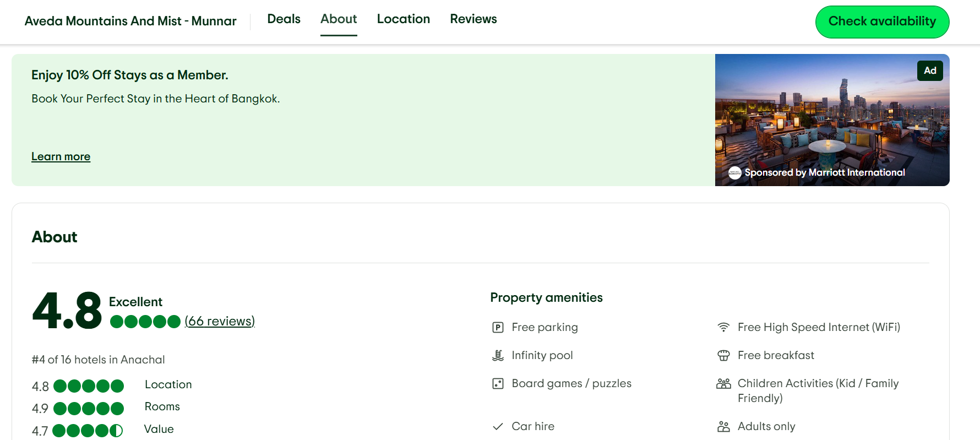Click the Board games dice icon
This screenshot has height=440, width=980.
498,384
